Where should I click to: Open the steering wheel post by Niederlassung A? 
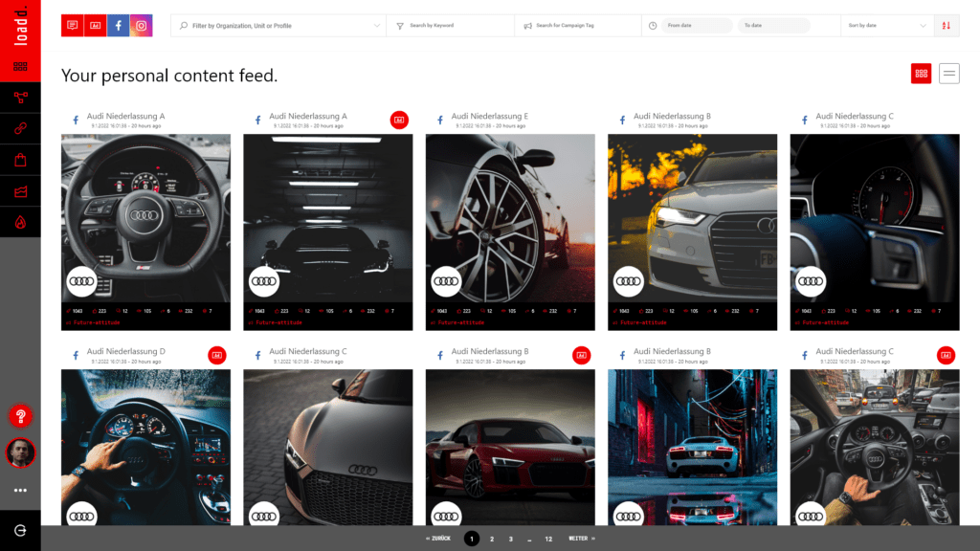[x=145, y=218]
